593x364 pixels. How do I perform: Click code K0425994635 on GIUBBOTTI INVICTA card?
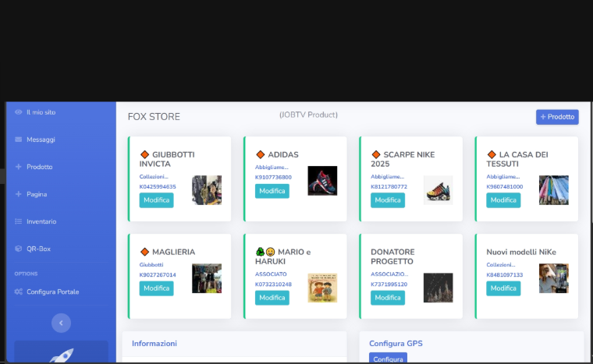click(158, 187)
